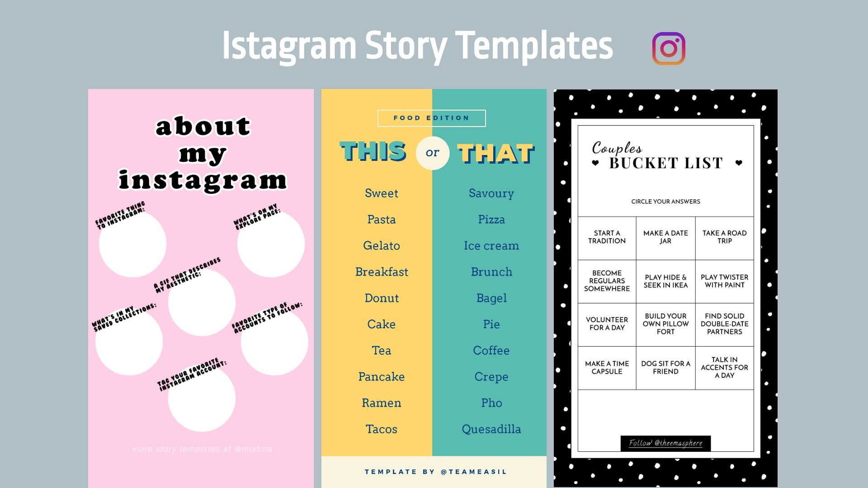Click the 'CIRCLE YOUR ANSWERS' instruction text
Viewport: 868px width, 488px height.
[664, 202]
